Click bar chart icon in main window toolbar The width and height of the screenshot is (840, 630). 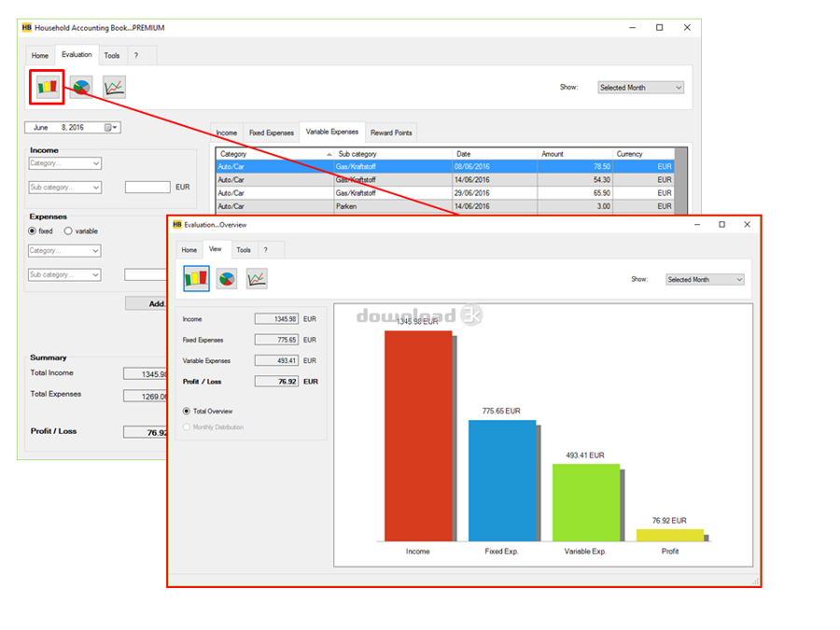(x=47, y=88)
